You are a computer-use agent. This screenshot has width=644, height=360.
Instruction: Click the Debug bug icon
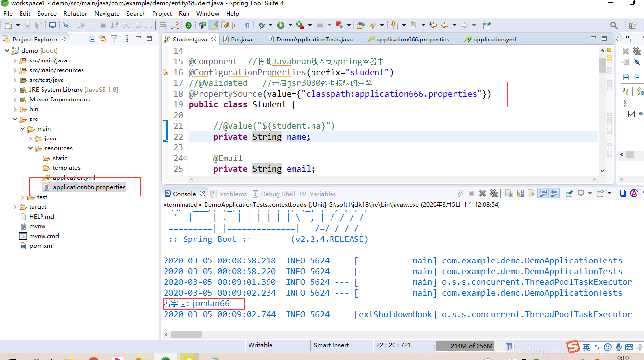point(261,25)
